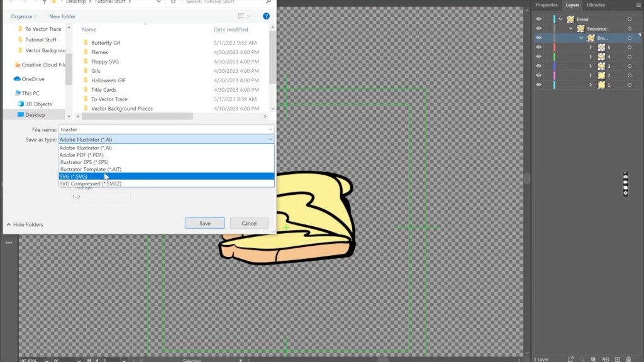Click Delete Selection trash icon in Layers panel

pos(628,359)
